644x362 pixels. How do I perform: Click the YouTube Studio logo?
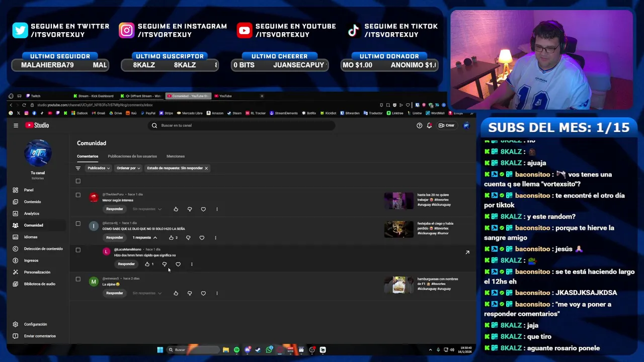(x=37, y=125)
